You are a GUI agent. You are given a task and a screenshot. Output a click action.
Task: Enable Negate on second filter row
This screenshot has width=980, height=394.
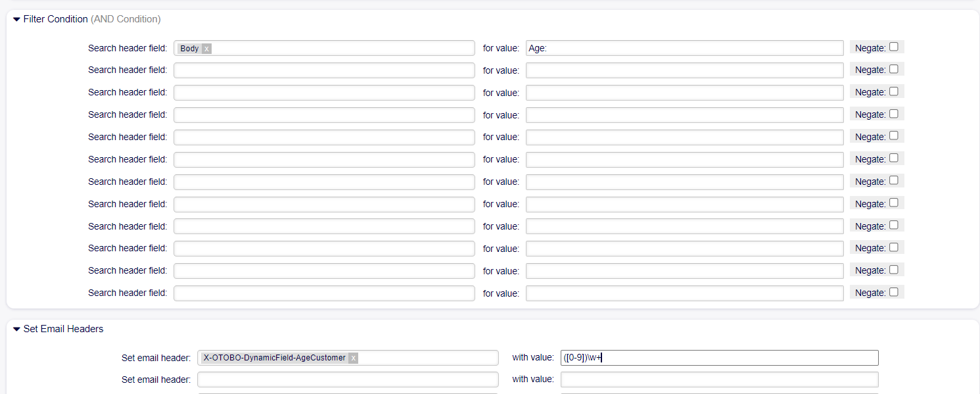[893, 69]
